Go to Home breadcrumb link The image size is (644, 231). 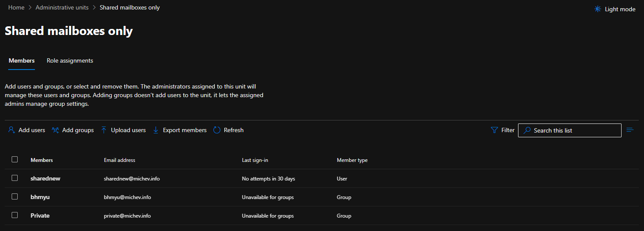16,7
